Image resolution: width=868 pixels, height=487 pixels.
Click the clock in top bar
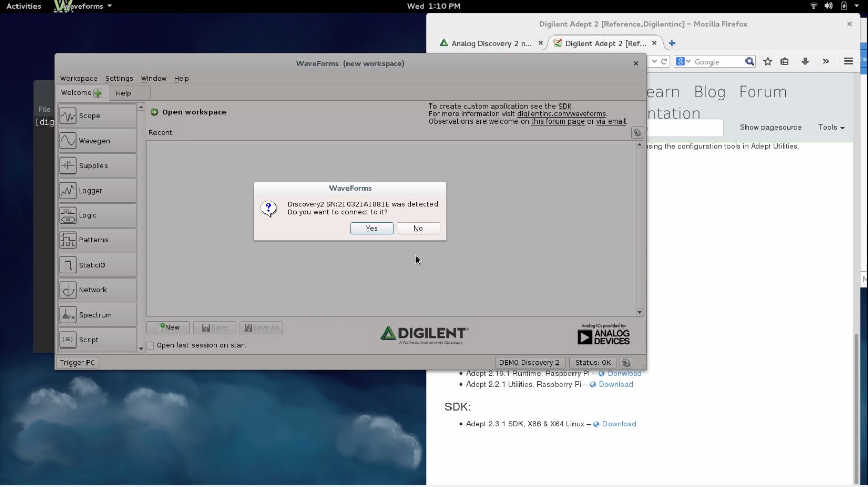(x=433, y=6)
